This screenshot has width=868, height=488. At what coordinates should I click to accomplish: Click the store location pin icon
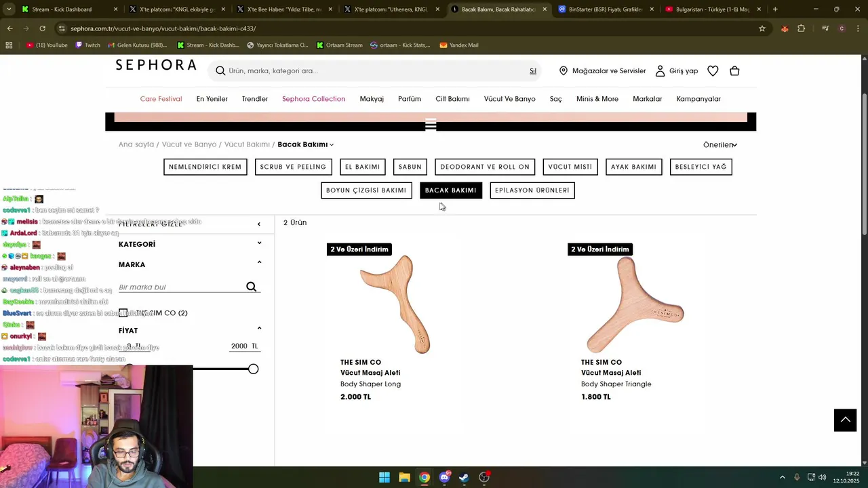click(x=564, y=70)
